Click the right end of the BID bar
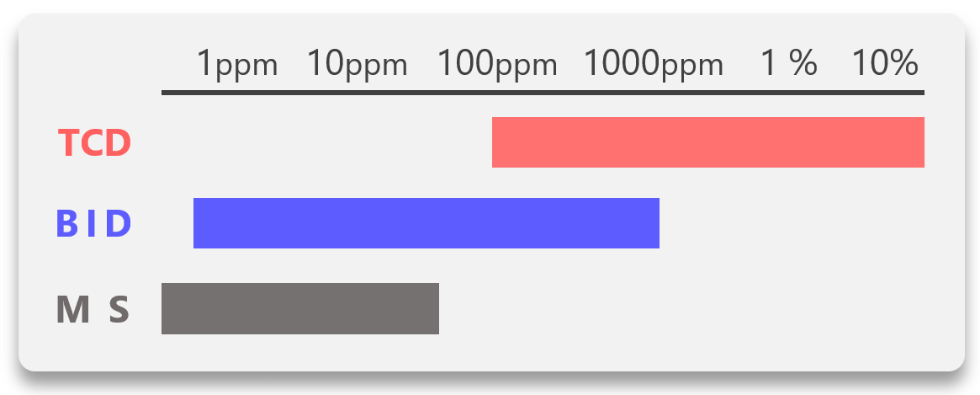The width and height of the screenshot is (980, 395). 655,223
